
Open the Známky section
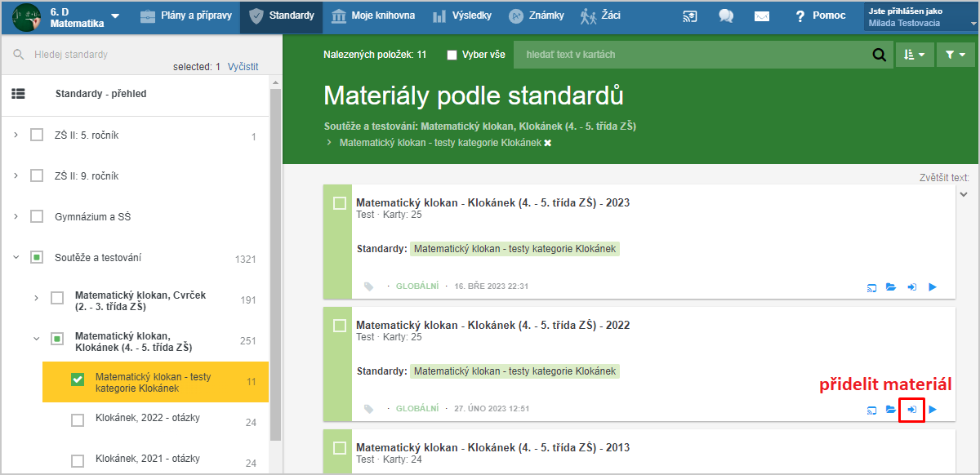pyautogui.click(x=537, y=16)
